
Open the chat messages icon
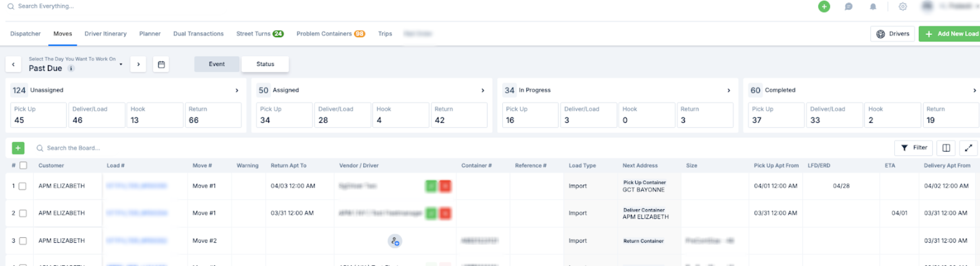tap(848, 6)
